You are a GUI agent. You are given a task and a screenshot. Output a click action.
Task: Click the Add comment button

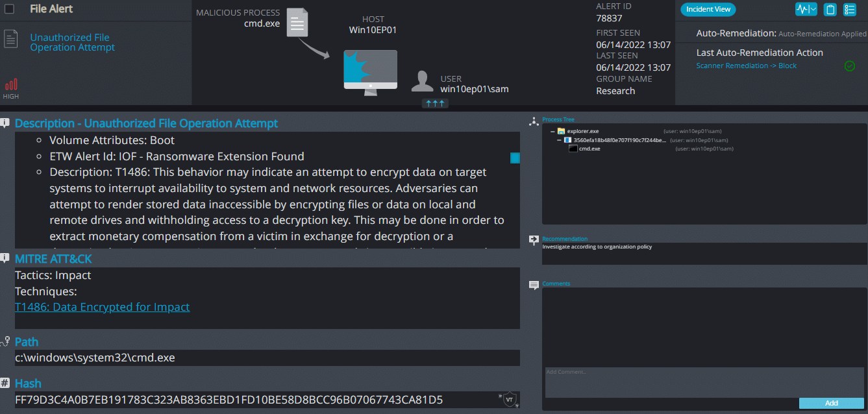click(832, 403)
